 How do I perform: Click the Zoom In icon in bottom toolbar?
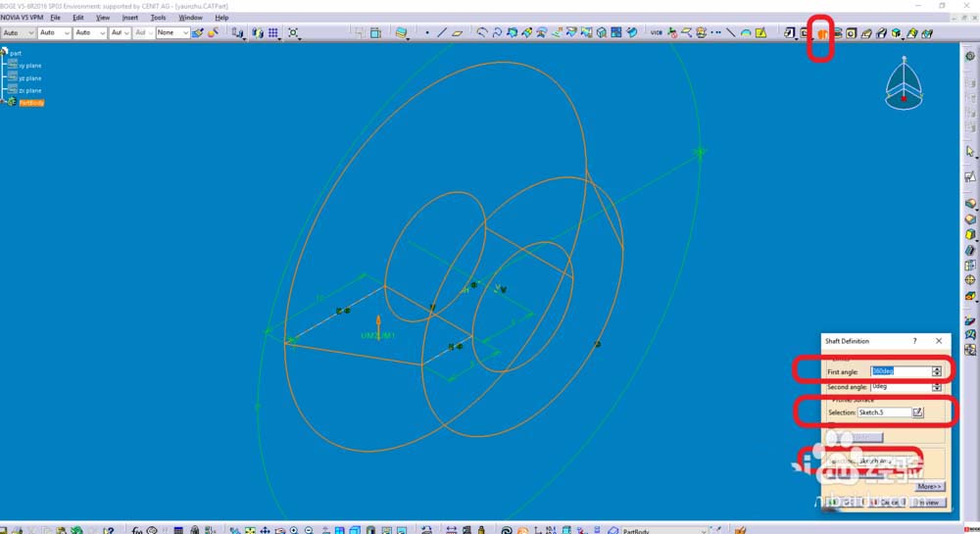click(294, 530)
